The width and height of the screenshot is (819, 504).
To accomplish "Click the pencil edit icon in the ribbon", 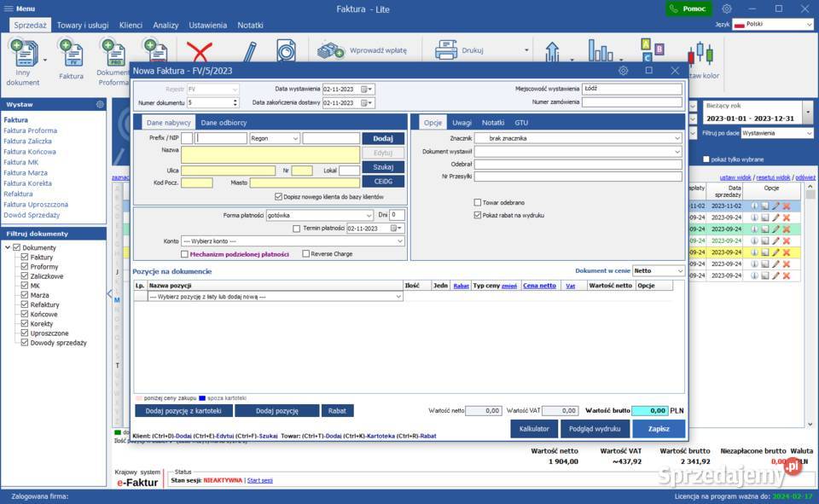I will [x=250, y=51].
